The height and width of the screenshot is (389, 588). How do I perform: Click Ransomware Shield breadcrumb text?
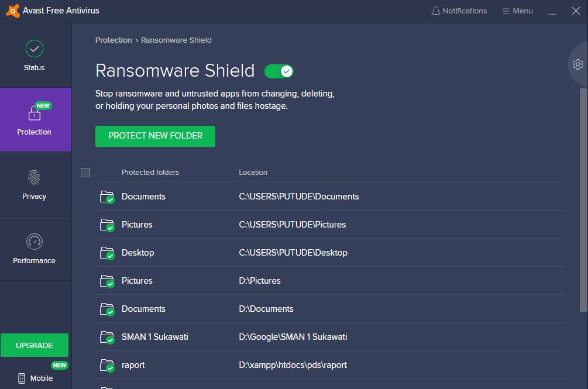pos(176,40)
